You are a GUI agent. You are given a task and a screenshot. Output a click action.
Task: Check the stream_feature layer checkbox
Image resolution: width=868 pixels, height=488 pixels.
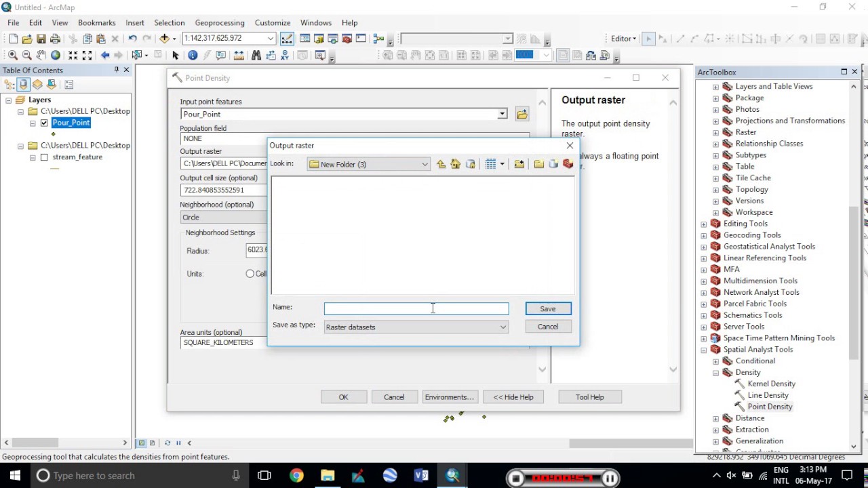pyautogui.click(x=44, y=157)
